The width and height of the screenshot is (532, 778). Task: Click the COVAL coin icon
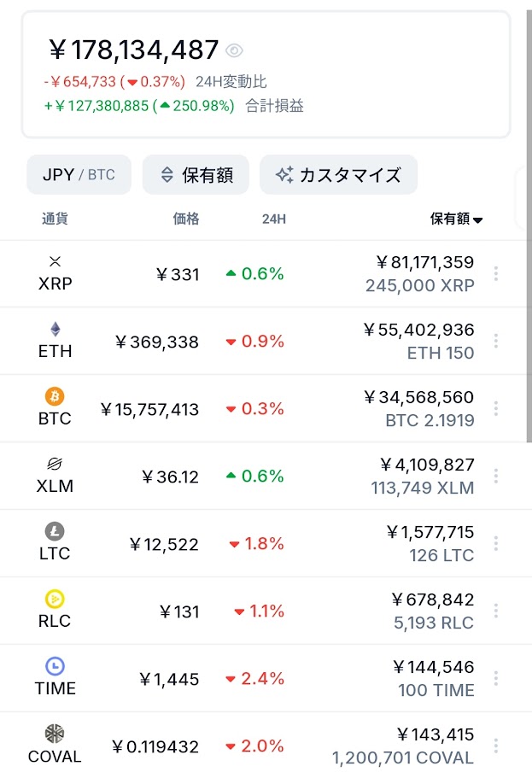tap(55, 734)
